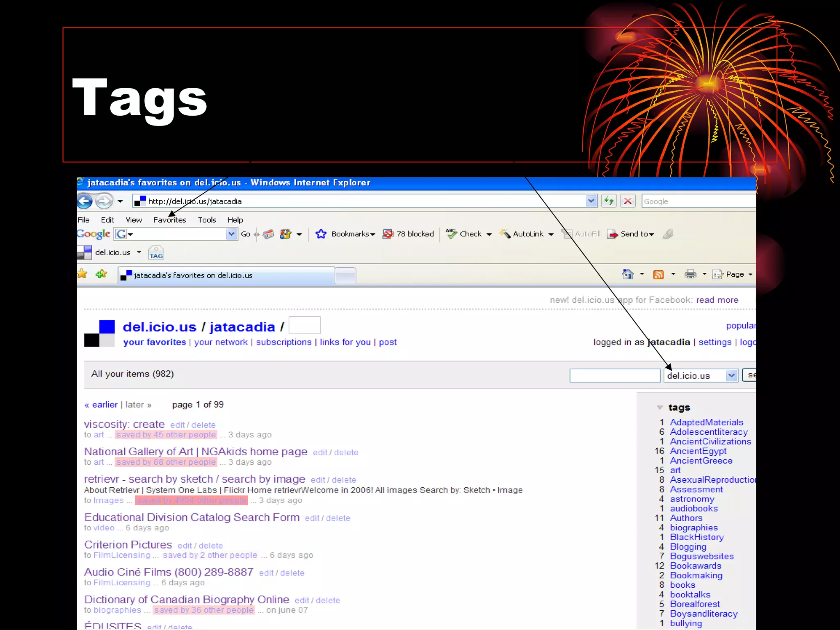Open the recent pages dropdown next to Forward
Screen dimensions: 840x630
click(120, 201)
